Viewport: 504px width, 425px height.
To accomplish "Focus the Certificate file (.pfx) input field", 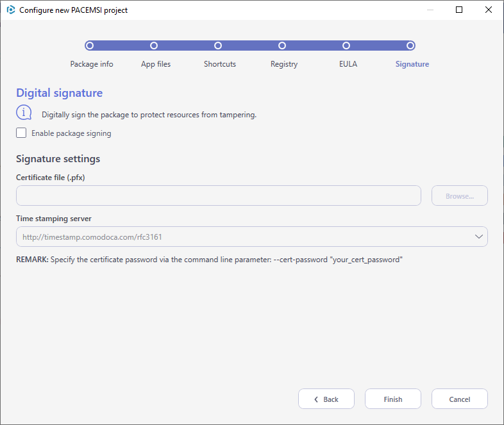I will tap(219, 196).
